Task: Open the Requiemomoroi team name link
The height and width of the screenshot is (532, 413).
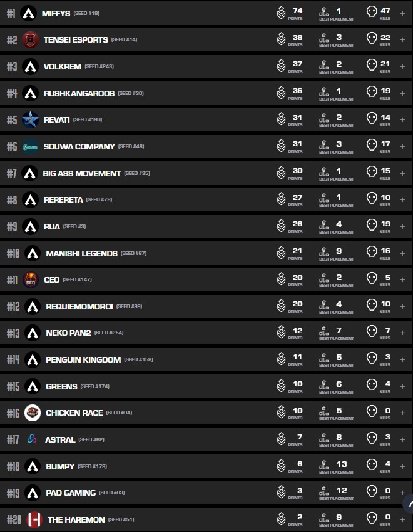Action: click(79, 306)
